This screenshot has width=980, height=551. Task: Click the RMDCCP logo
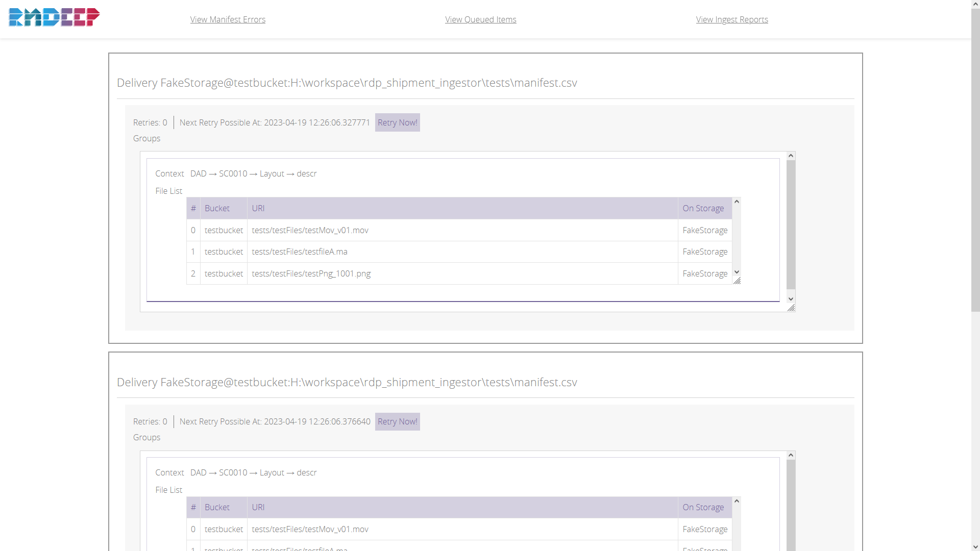pyautogui.click(x=54, y=17)
